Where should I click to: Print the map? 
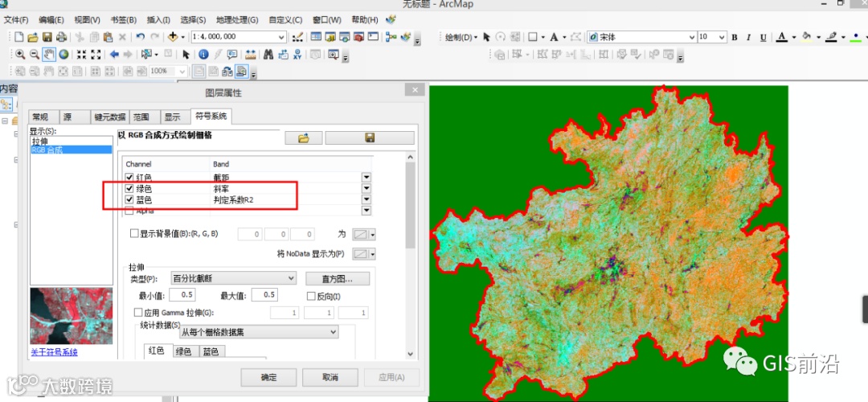(61, 37)
